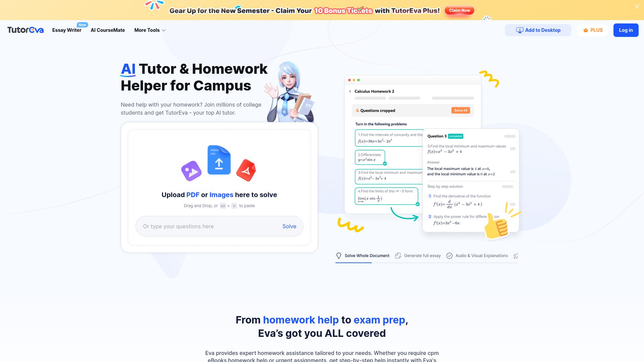Expand the More Tools dropdown menu
The height and width of the screenshot is (362, 644).
[150, 30]
